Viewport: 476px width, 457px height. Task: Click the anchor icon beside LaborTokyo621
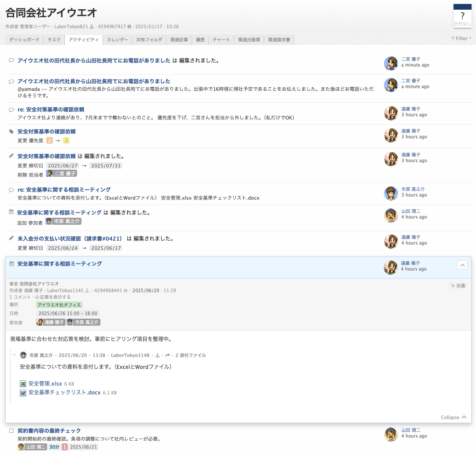click(x=92, y=26)
